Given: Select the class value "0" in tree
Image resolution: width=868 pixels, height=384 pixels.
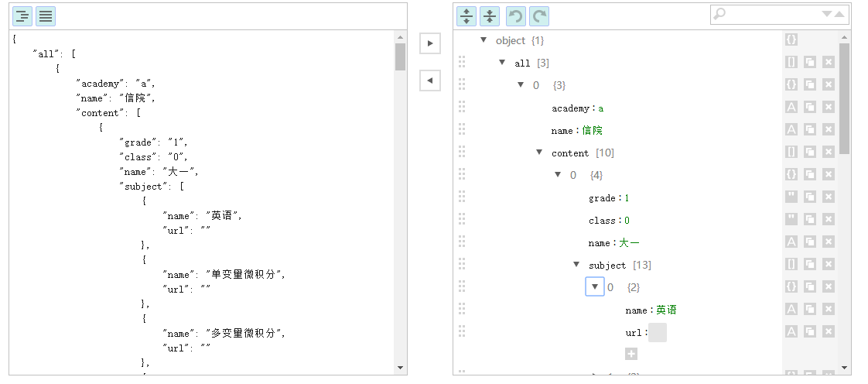Looking at the screenshot, I should [627, 220].
